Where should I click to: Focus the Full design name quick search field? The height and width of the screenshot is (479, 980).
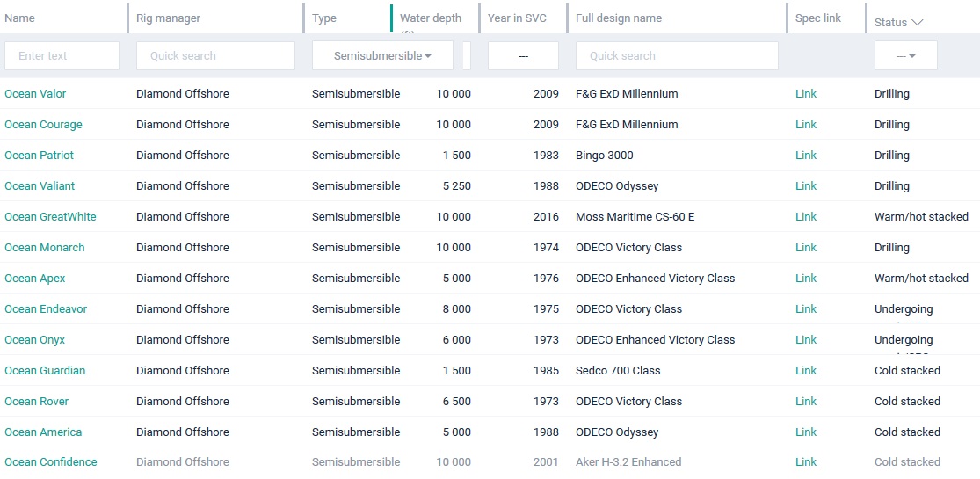(x=677, y=55)
